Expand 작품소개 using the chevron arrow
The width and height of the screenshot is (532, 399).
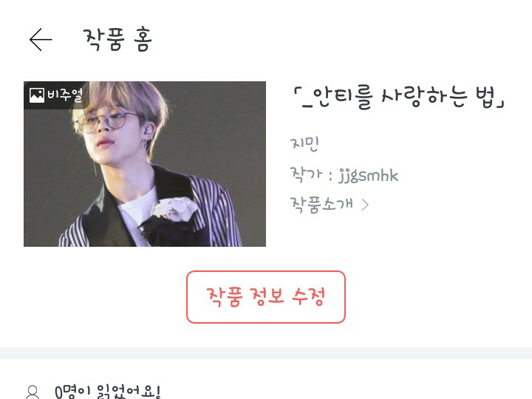click(365, 205)
